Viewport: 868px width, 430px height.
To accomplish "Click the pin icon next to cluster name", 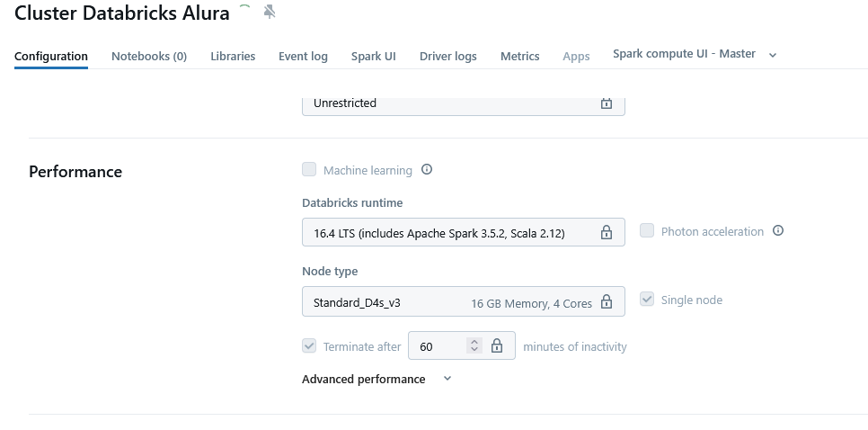I will click(x=270, y=12).
